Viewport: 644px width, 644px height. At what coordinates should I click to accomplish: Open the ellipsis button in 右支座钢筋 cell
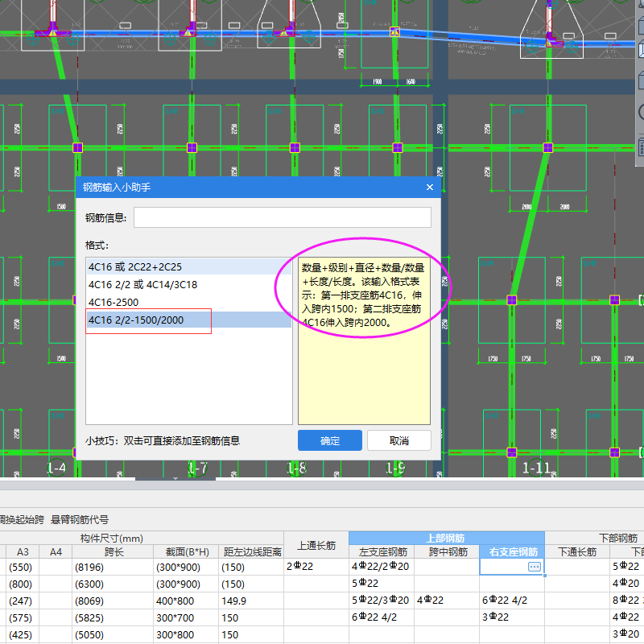click(x=534, y=567)
